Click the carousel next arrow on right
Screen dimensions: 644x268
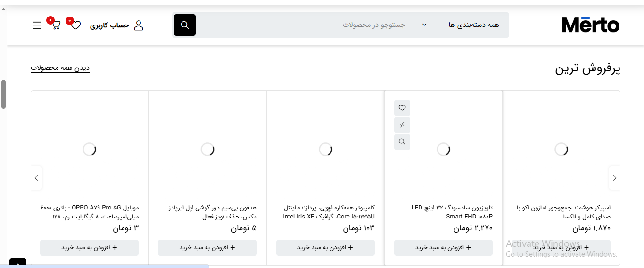614,178
